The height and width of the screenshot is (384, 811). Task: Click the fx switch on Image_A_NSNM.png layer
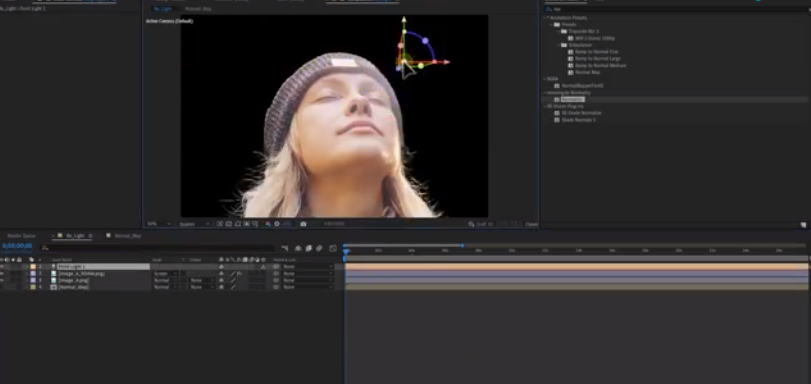point(239,273)
